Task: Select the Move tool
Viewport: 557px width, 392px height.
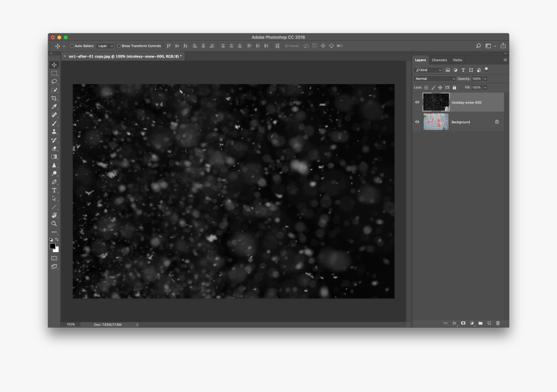Action: click(54, 65)
